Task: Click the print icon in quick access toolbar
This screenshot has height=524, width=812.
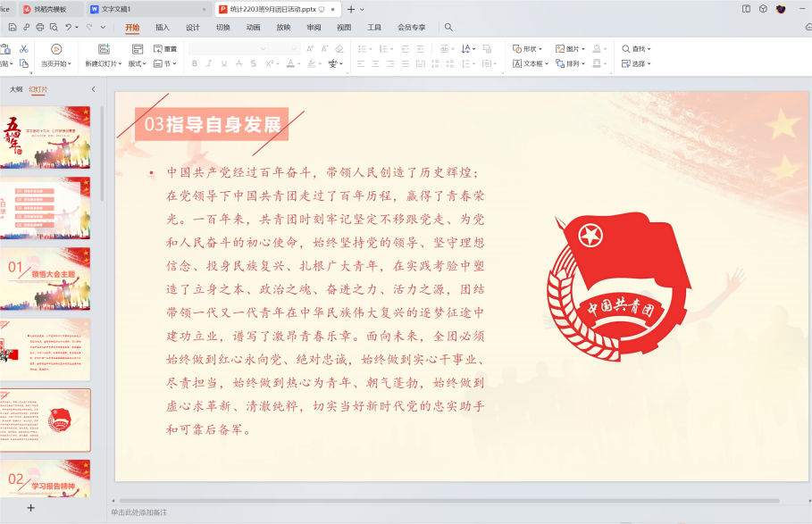Action: tap(38, 28)
